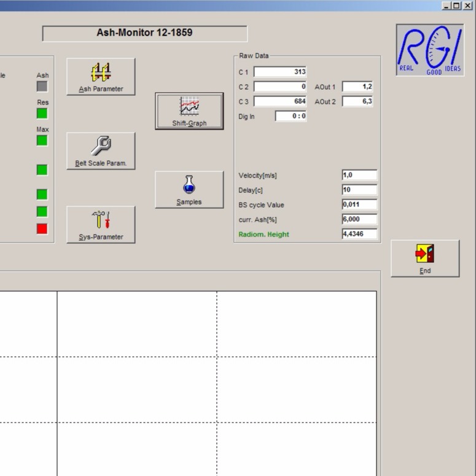Screen dimensions: 476x476
Task: Click the C 1 raw data field
Action: [x=280, y=72]
